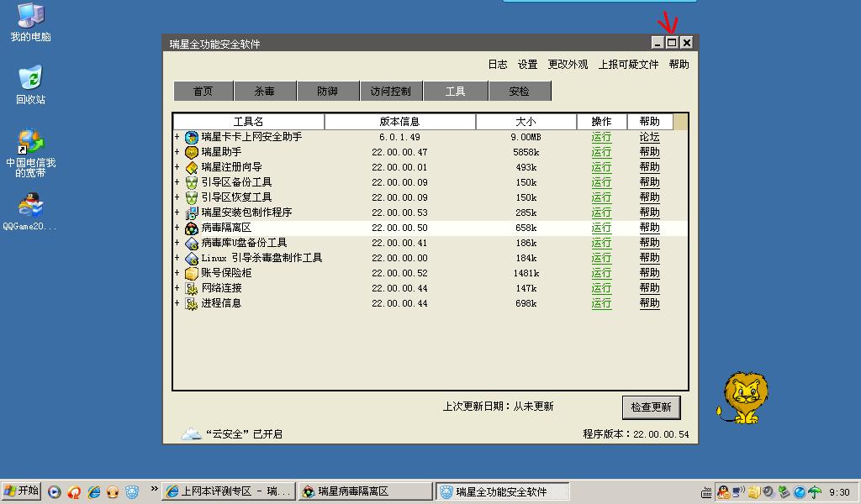The width and height of the screenshot is (861, 504).
Task: Expand the 引导区备份工具 row
Action: pyautogui.click(x=177, y=182)
